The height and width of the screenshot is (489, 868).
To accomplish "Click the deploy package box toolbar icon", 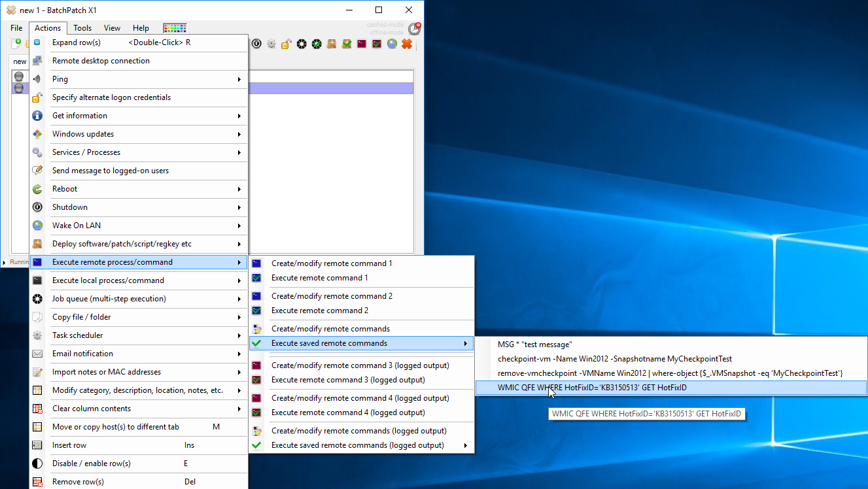I will coord(332,44).
